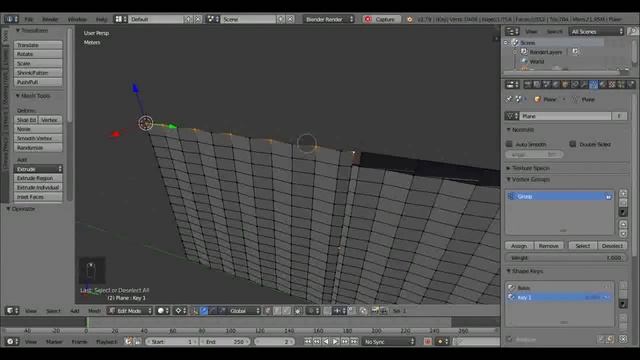Open the Texture properties tab icon
The height and width of the screenshot is (360, 640).
pos(612,84)
